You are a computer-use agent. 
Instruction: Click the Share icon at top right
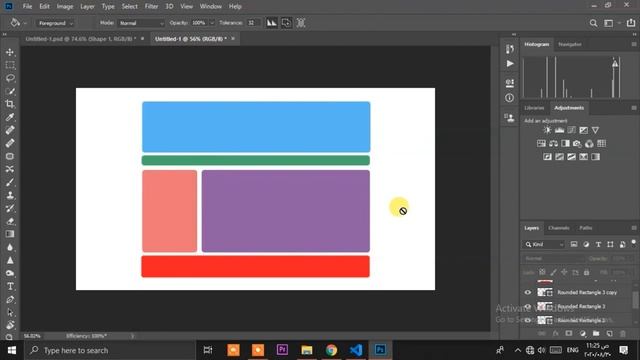click(x=631, y=23)
